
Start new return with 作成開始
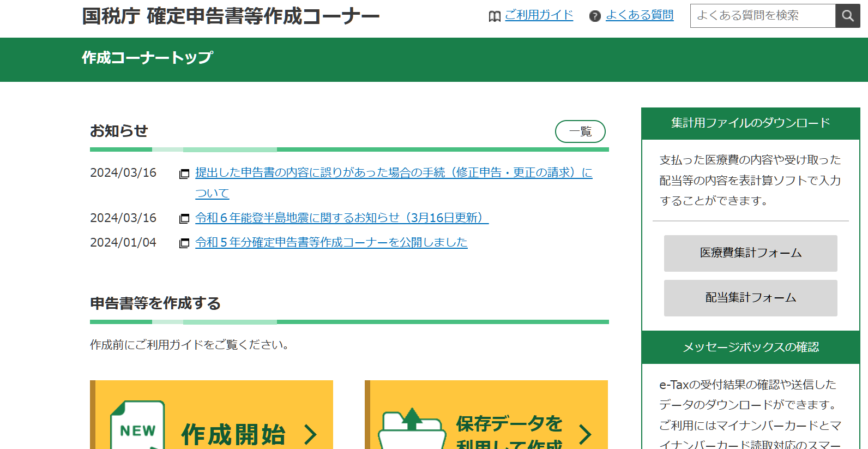click(x=233, y=434)
